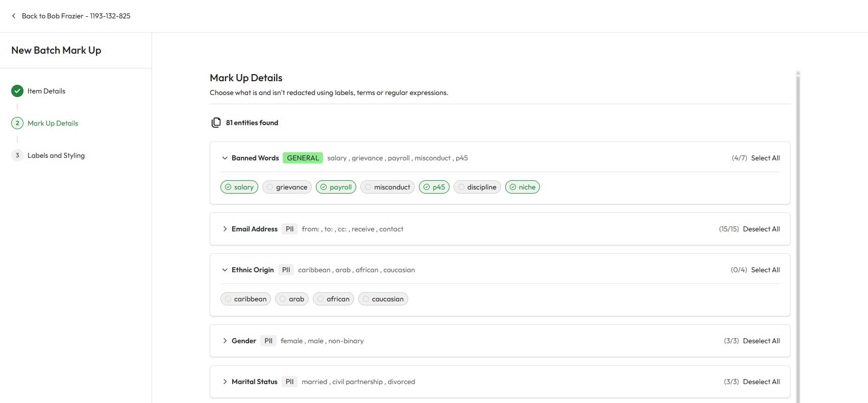
Task: Click the step 3 circle icon
Action: [17, 155]
